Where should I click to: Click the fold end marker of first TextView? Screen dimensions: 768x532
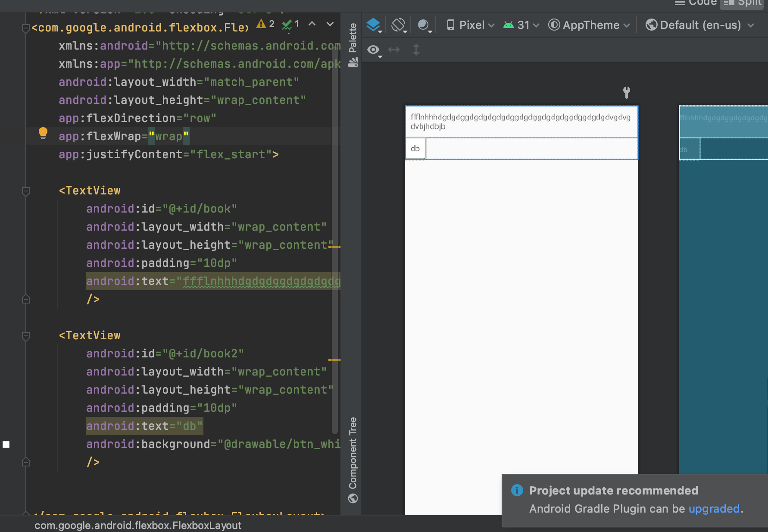tap(26, 299)
